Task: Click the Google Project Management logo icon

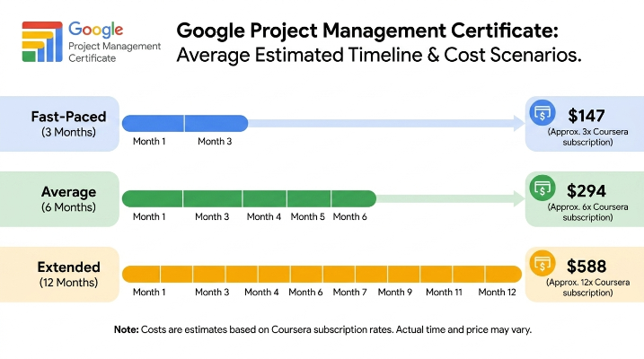Action: point(42,42)
